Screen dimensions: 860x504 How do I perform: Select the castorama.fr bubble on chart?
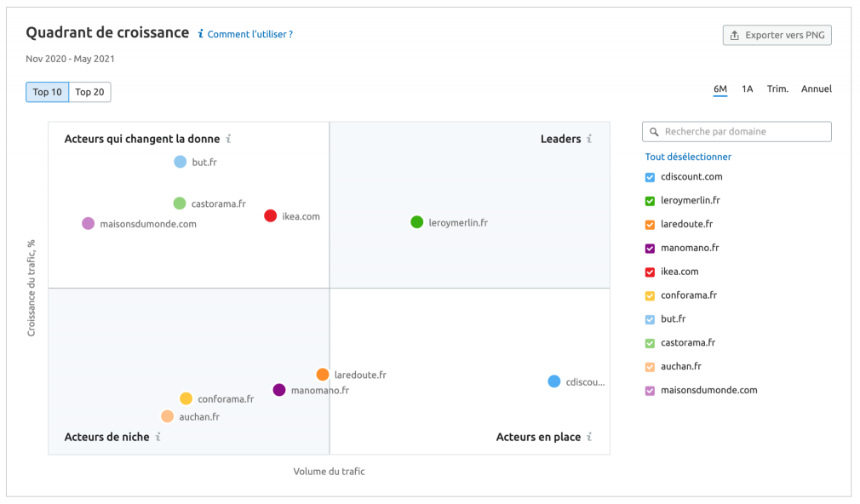point(180,203)
